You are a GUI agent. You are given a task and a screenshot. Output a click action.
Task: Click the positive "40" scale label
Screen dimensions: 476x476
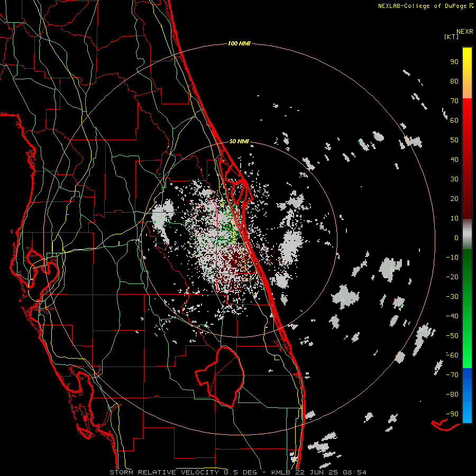pyautogui.click(x=454, y=159)
